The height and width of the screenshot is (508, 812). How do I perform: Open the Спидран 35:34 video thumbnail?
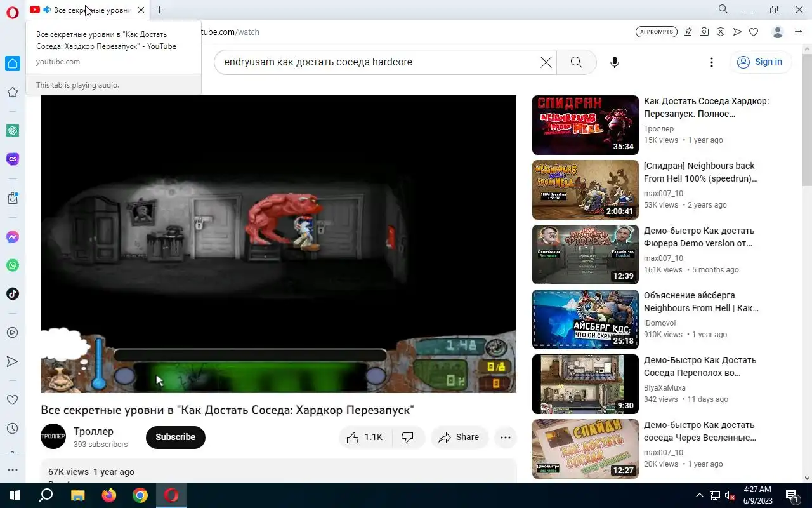point(586,125)
